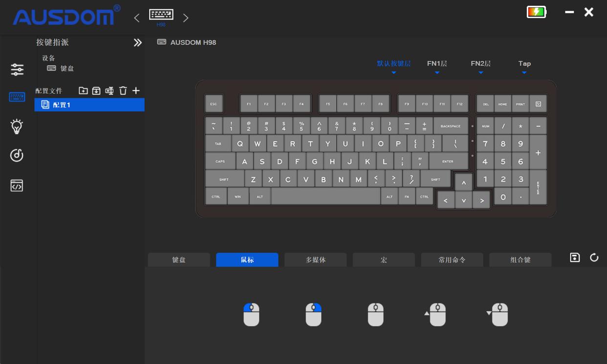Open the 宏 assignment tab
Viewport: 607px width, 364px height.
click(x=384, y=260)
